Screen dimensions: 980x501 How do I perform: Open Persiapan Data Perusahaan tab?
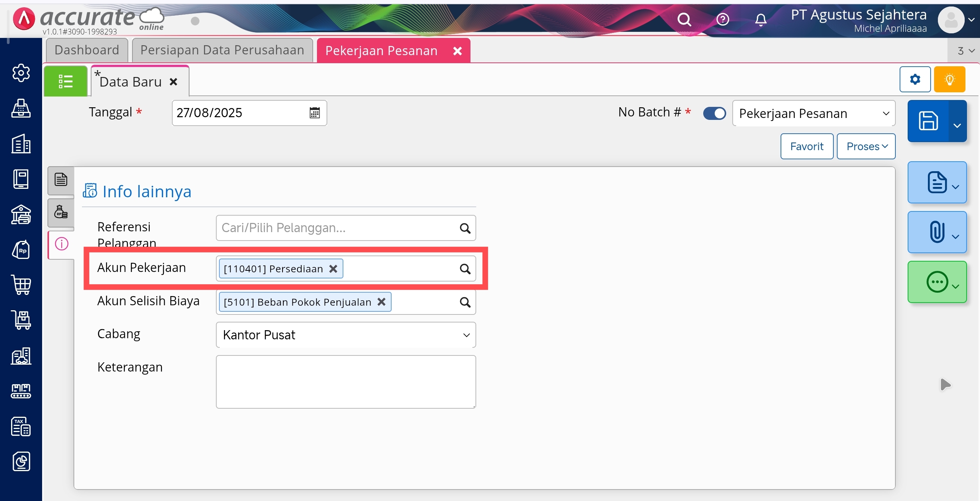(222, 50)
